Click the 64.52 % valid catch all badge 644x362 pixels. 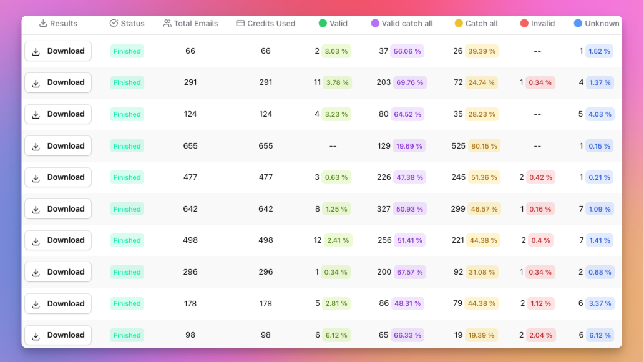point(407,114)
